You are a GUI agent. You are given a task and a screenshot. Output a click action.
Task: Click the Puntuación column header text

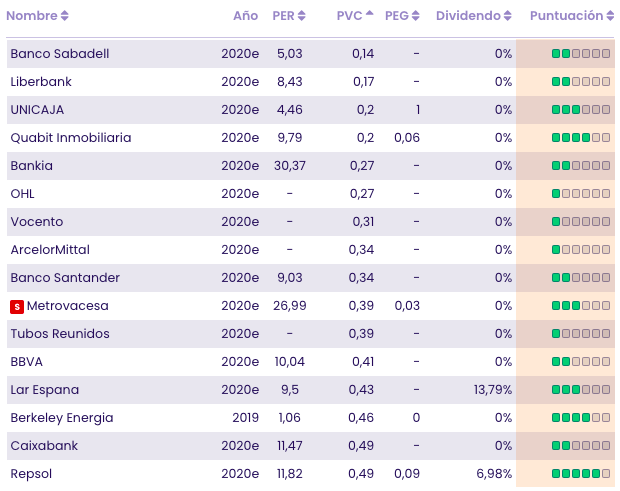tap(566, 16)
